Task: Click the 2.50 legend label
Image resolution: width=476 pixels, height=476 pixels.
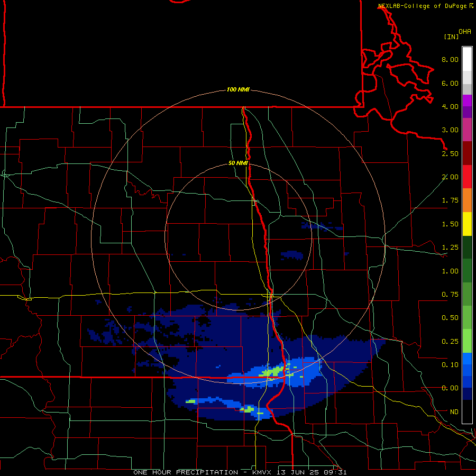Action: (450, 153)
